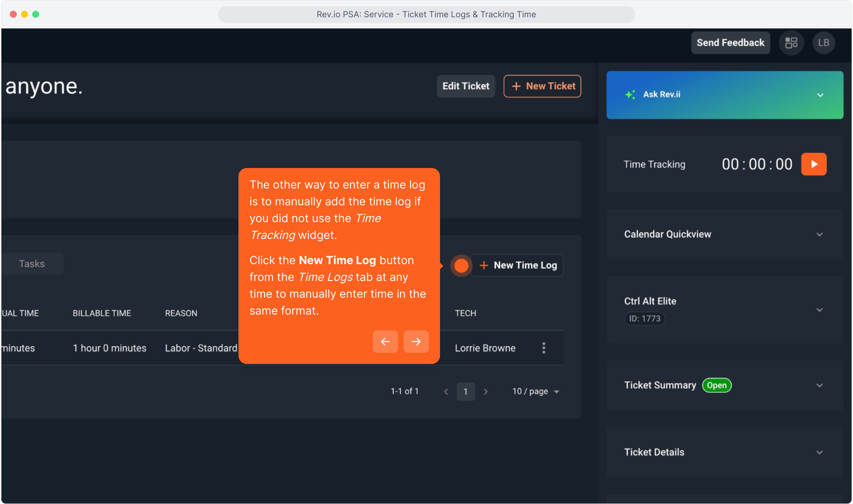The height and width of the screenshot is (504, 853).
Task: Advance to the next tutorial step
Action: pos(416,342)
